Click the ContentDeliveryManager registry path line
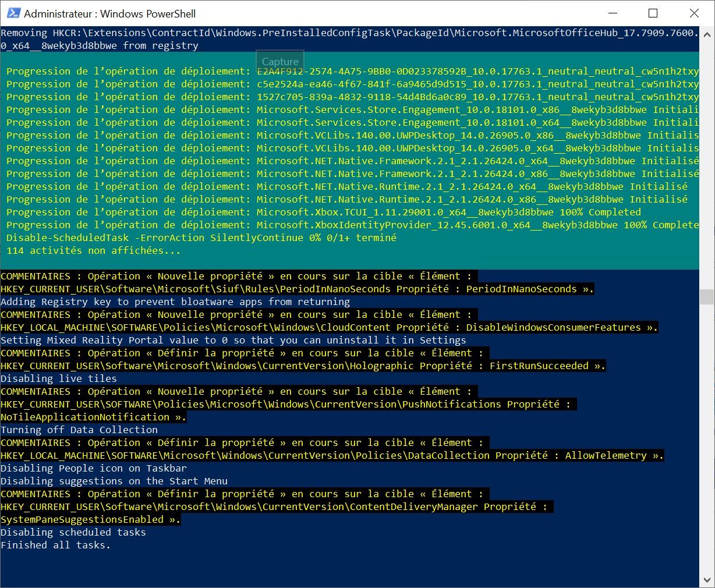This screenshot has width=715, height=588. (277, 506)
